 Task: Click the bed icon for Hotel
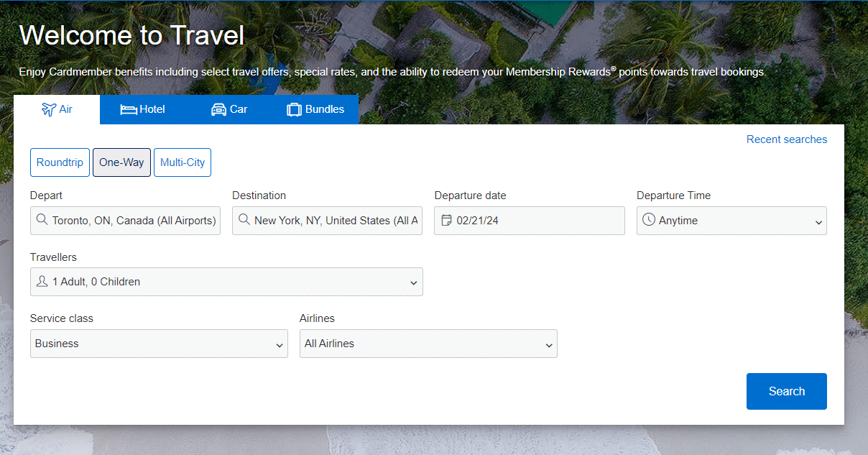[x=129, y=109]
